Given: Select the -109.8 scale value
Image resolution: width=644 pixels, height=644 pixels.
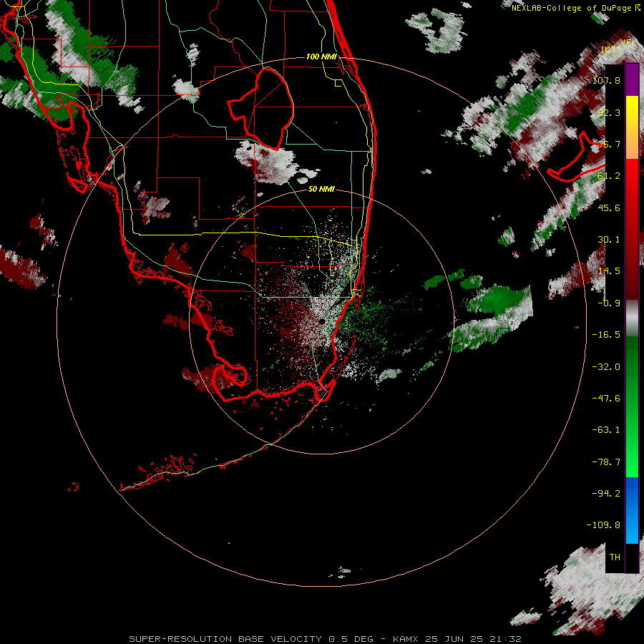Looking at the screenshot, I should [x=604, y=525].
